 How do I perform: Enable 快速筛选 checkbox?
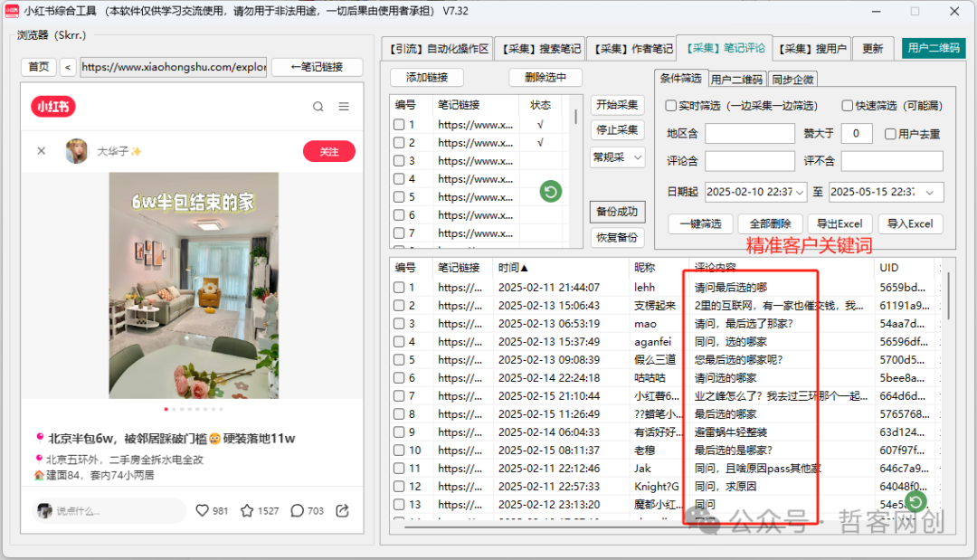(848, 105)
